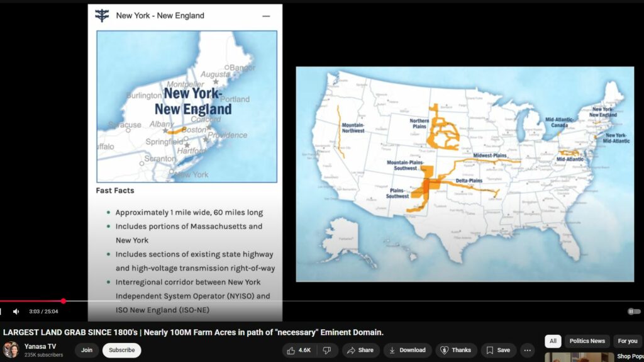Click the 3:03 / 25:04 time display
This screenshot has height=362, width=644.
43,312
